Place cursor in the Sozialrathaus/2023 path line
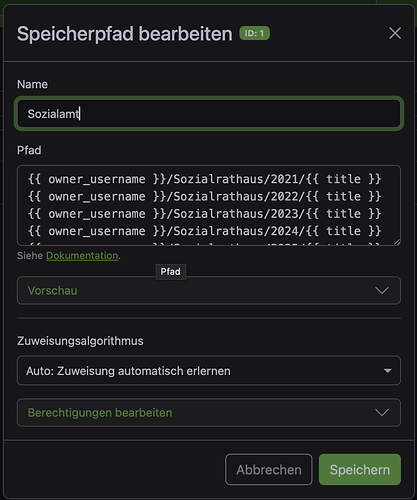 204,214
